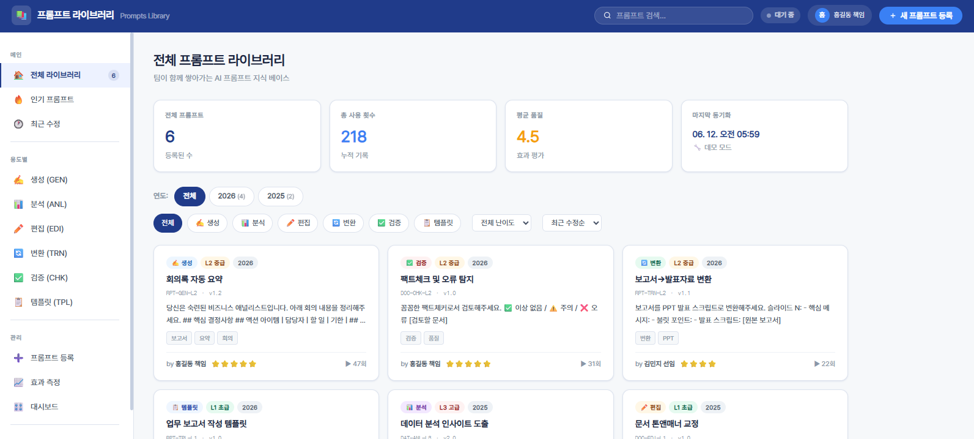Click the sidebar vertical scrollbar
This screenshot has width=974, height=439.
click(x=132, y=220)
